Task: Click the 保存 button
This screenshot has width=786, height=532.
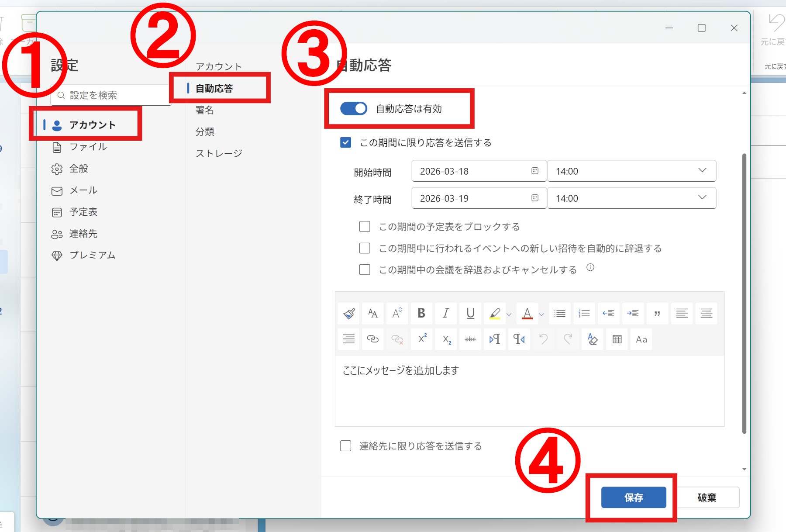Action: click(x=633, y=497)
